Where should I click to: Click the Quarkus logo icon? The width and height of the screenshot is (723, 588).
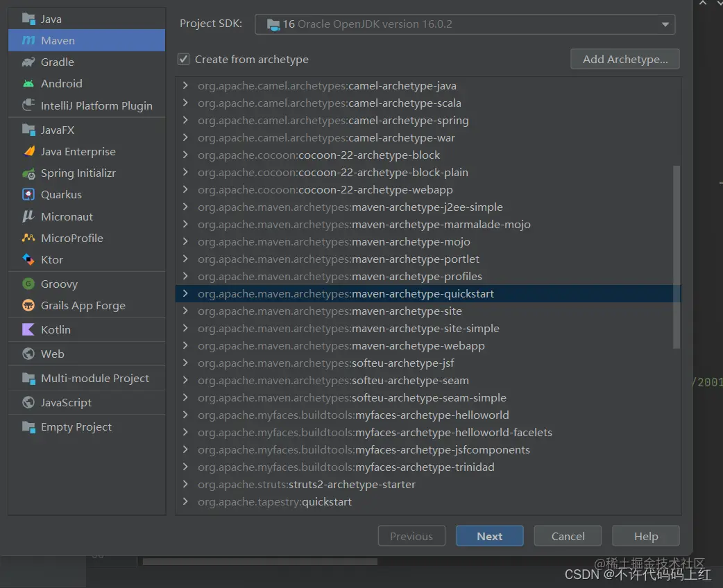(x=28, y=194)
